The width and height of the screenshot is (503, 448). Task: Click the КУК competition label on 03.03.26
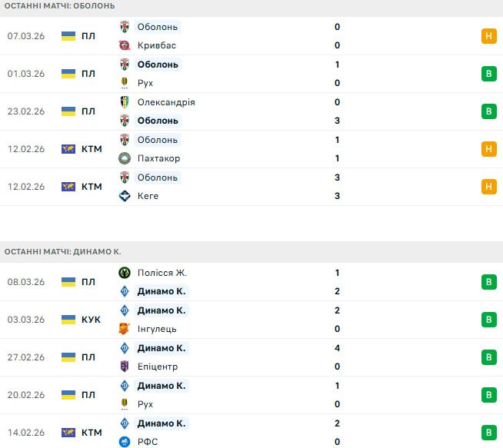pyautogui.click(x=91, y=320)
